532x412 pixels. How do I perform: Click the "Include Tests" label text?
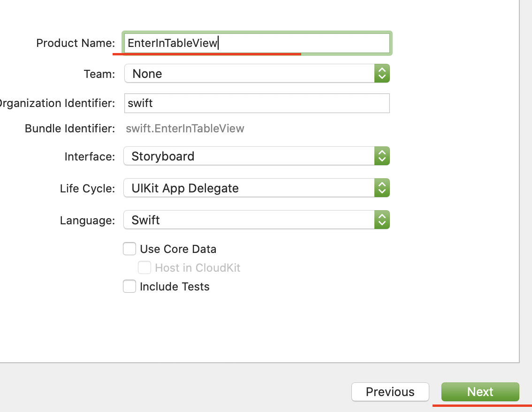click(175, 287)
